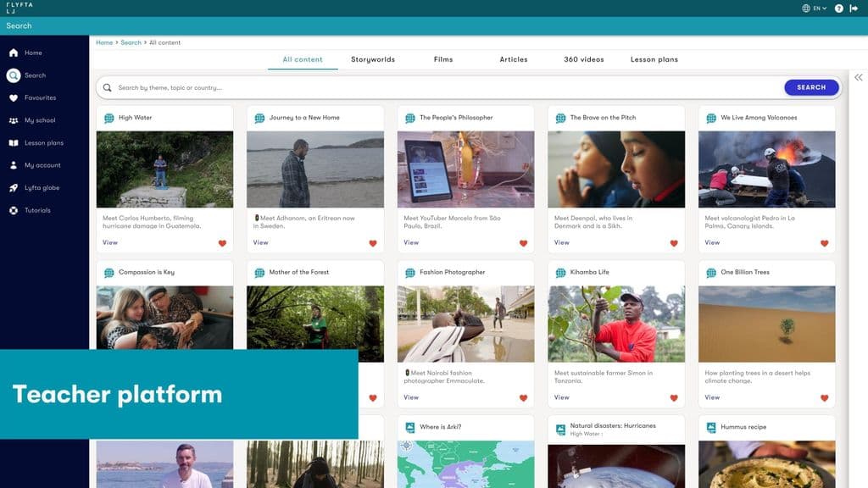The height and width of the screenshot is (488, 868).
Task: Switch to the All content tab
Action: (x=303, y=59)
